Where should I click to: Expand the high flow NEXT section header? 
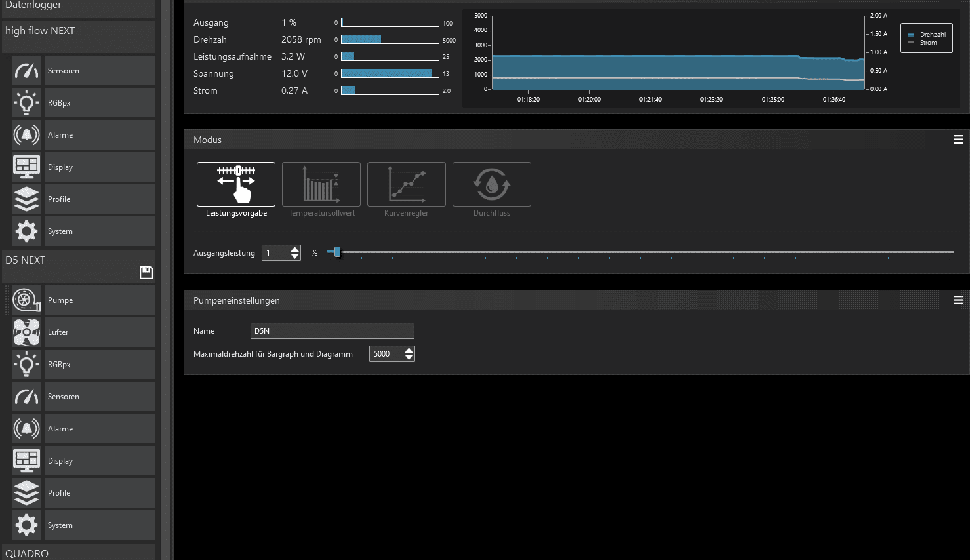pos(79,37)
